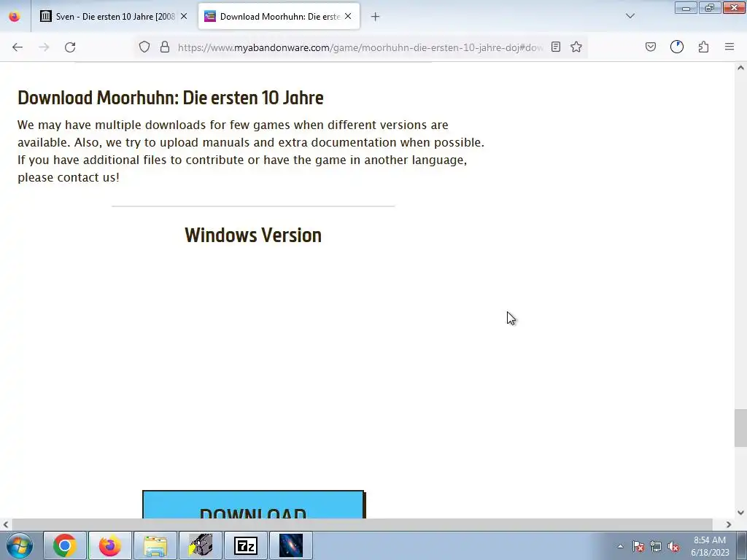747x560 pixels.
Task: Click the vertical scrollbar's up arrow
Action: pos(740,68)
